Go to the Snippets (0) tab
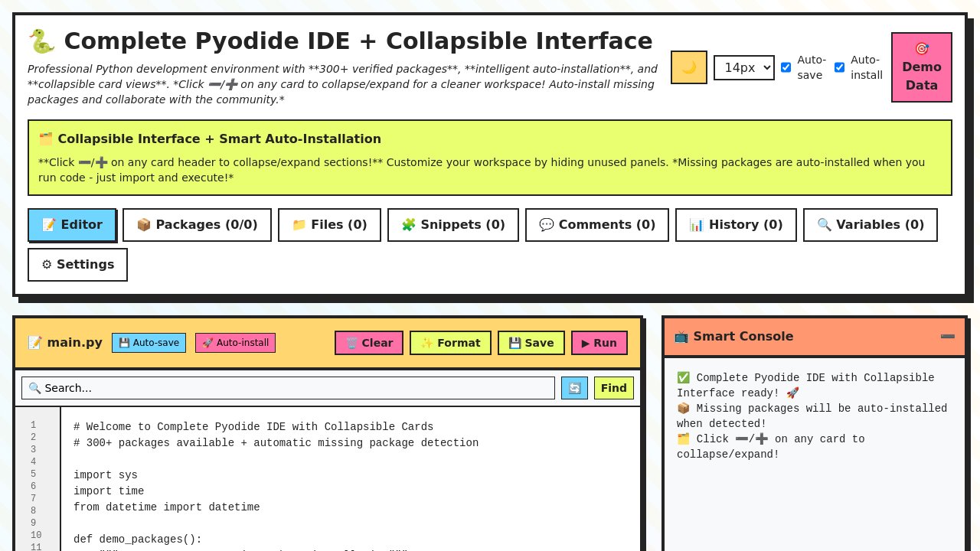980x551 pixels. pos(453,225)
